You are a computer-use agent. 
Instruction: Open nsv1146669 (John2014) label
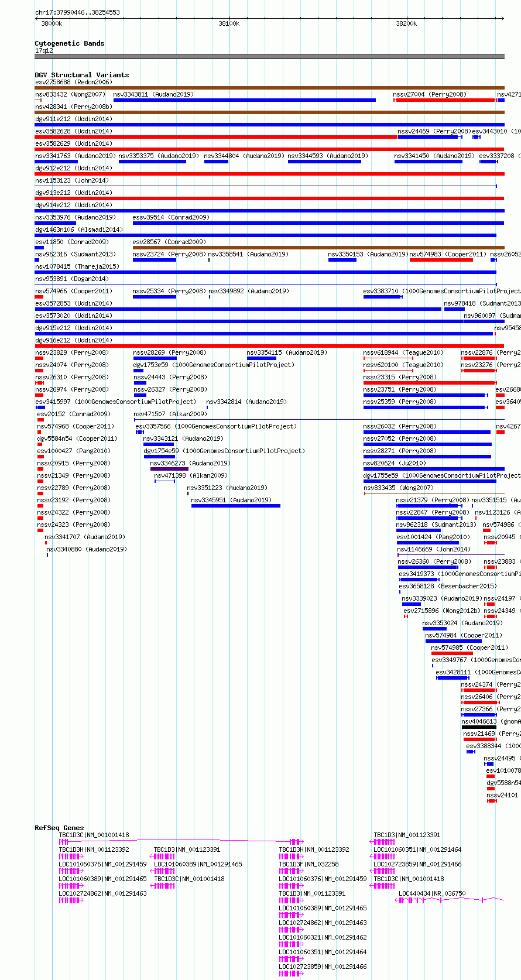(434, 549)
